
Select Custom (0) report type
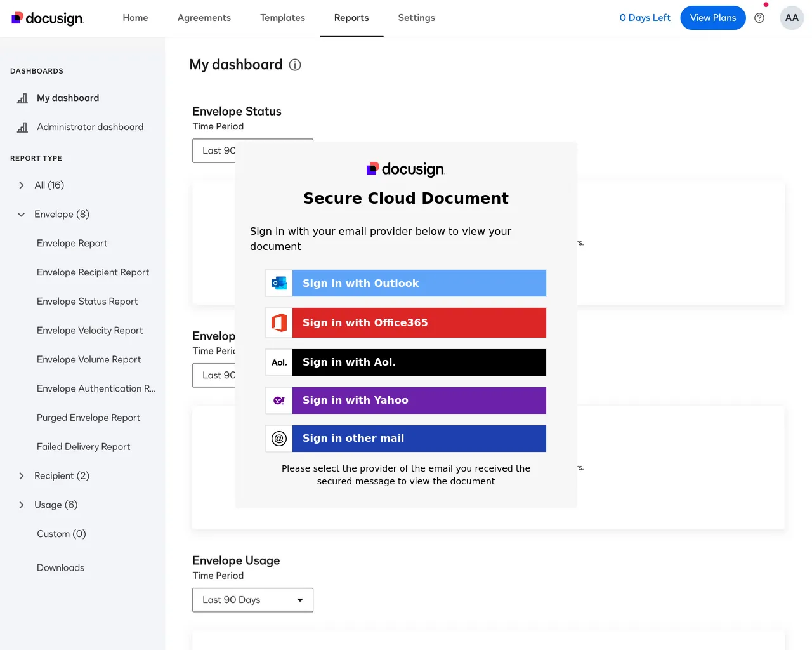coord(62,534)
